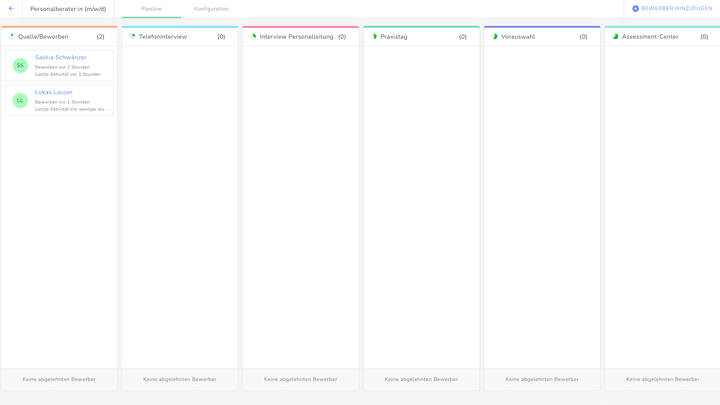
Task: Click the Assessment-Center stage icon
Action: [615, 37]
